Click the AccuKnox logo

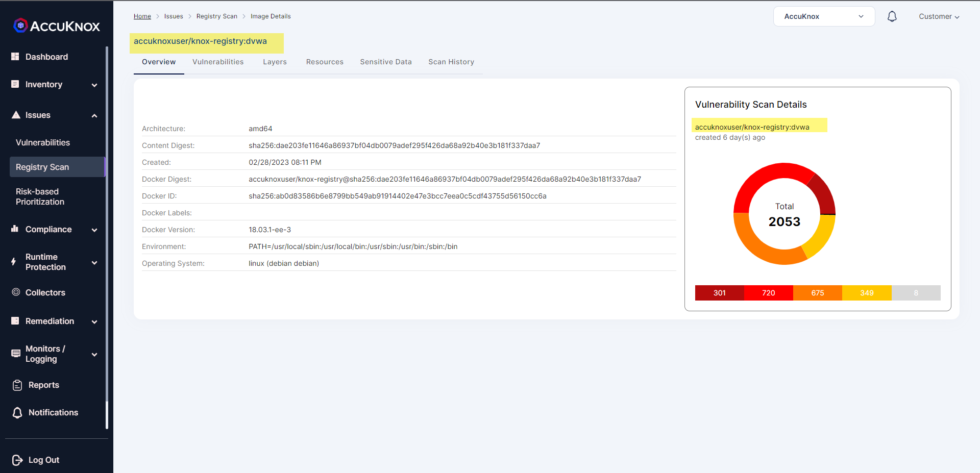(x=57, y=26)
